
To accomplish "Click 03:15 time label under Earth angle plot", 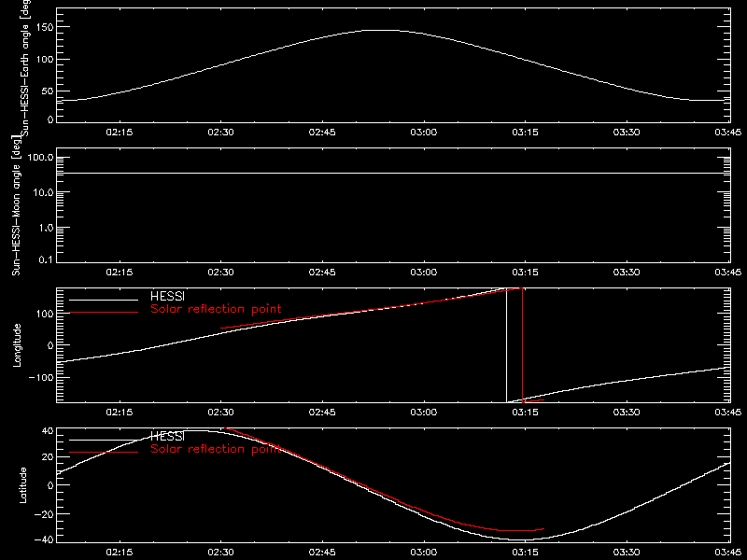I will click(x=525, y=132).
